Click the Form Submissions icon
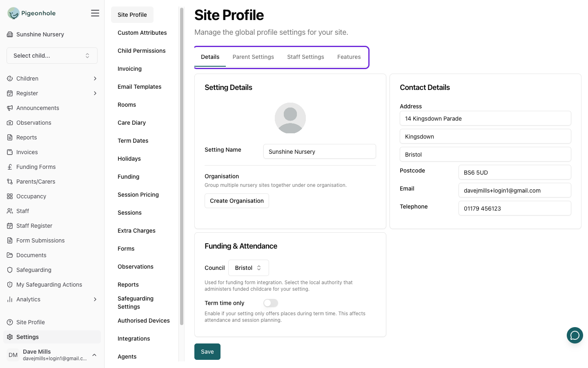588x368 pixels. [x=10, y=240]
